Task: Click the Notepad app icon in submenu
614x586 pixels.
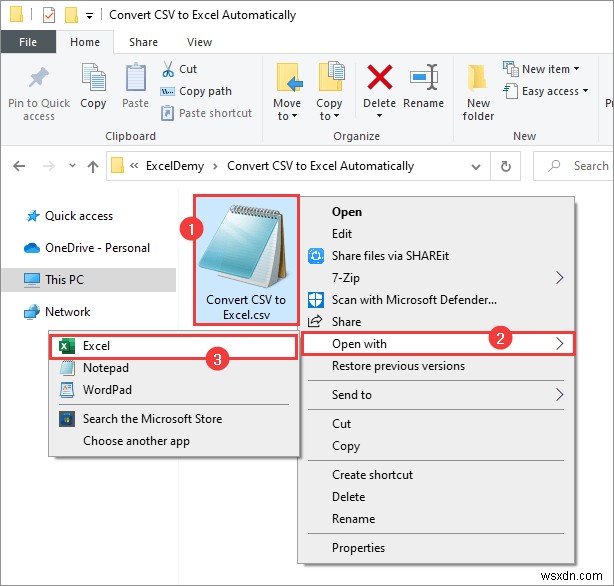Action: point(67,368)
